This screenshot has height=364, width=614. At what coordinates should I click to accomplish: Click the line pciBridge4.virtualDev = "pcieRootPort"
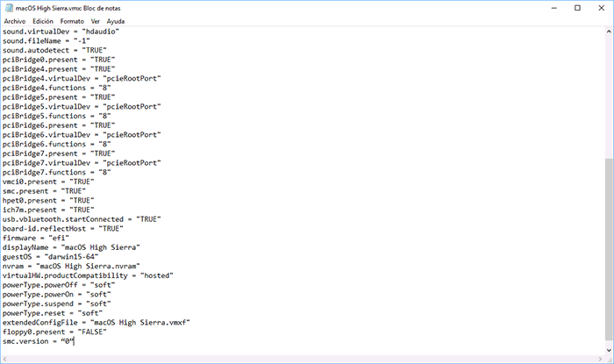coord(82,78)
